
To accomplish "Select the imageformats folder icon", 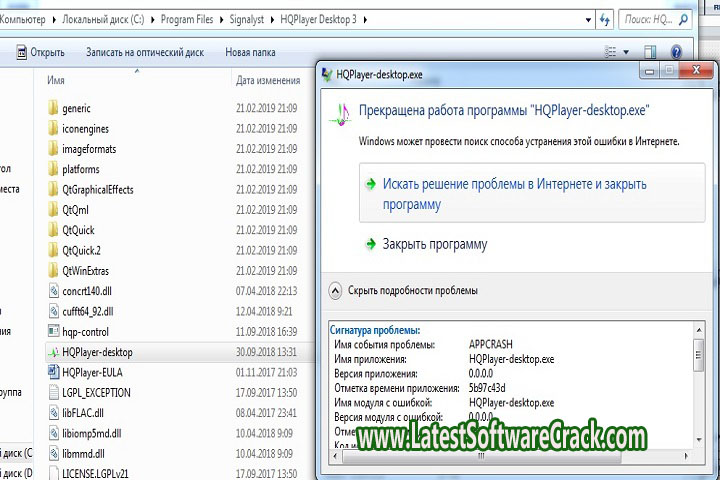I will [54, 149].
